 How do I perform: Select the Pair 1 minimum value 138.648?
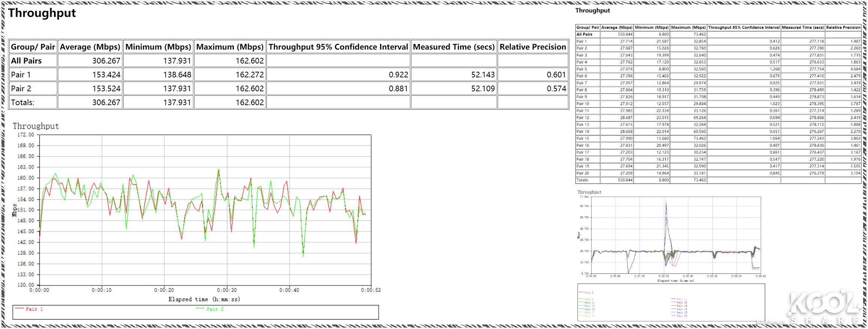[x=177, y=75]
